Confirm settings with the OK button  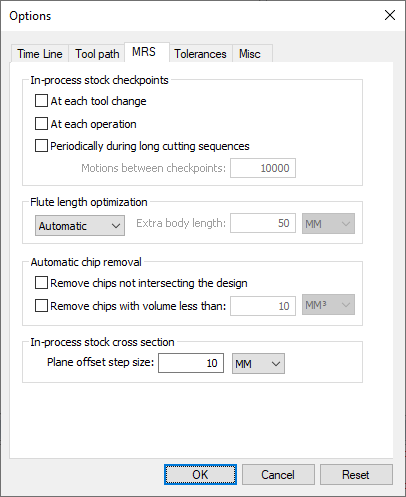coord(200,474)
